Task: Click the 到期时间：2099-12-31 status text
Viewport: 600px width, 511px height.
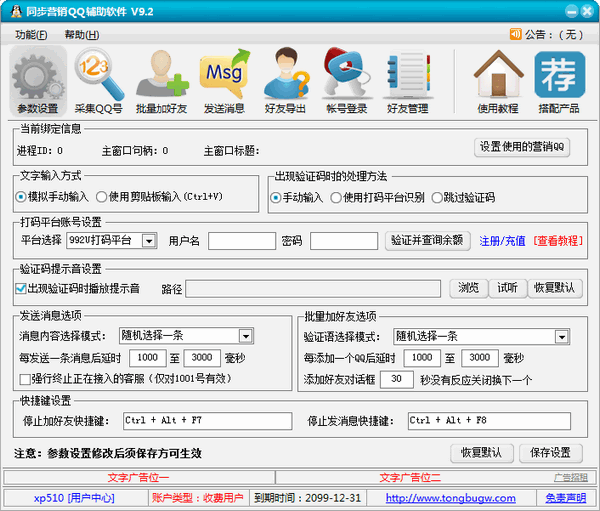Action: tap(308, 498)
